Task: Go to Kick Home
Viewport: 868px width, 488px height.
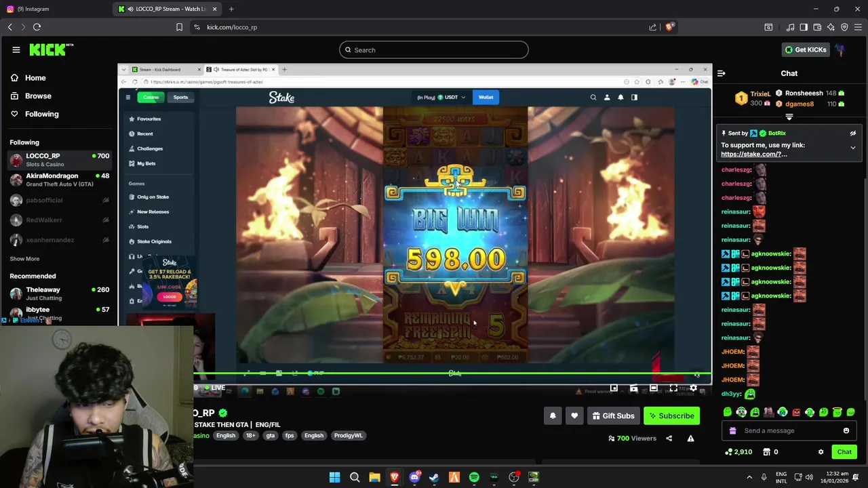Action: pos(35,78)
